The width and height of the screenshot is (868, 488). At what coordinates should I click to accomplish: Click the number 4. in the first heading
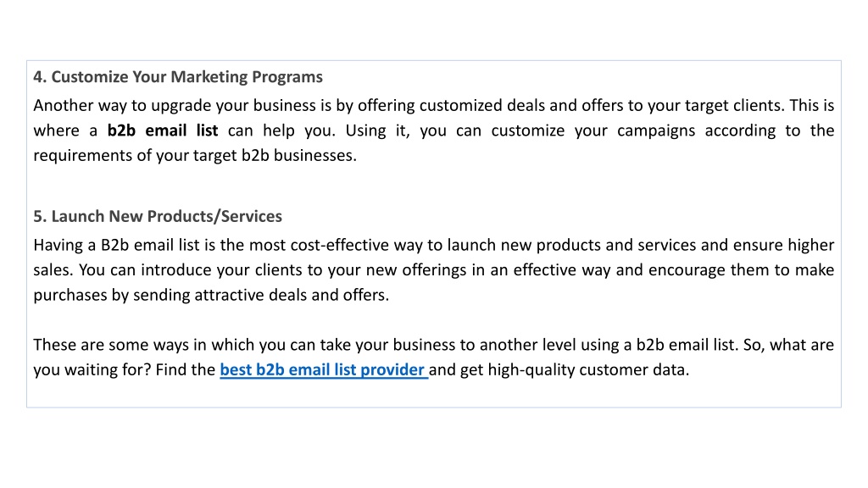pyautogui.click(x=40, y=77)
